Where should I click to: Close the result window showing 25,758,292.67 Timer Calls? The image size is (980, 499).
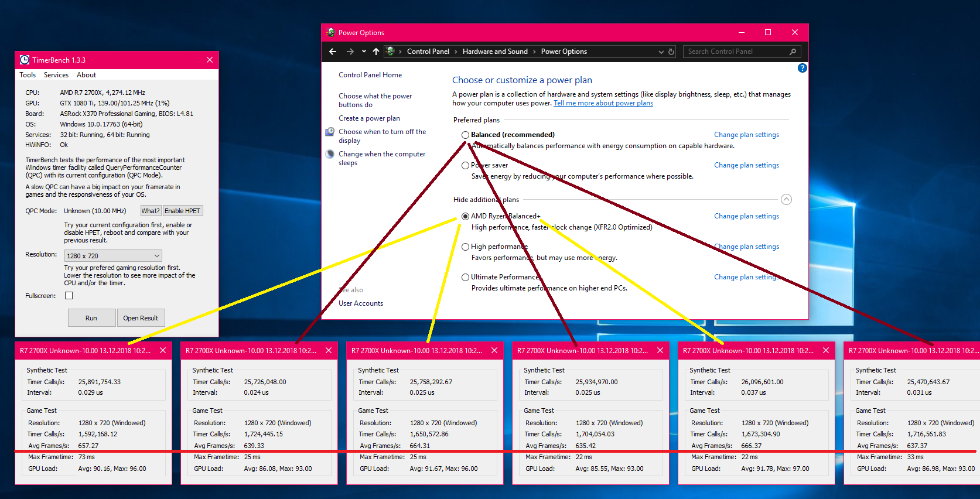coord(494,350)
